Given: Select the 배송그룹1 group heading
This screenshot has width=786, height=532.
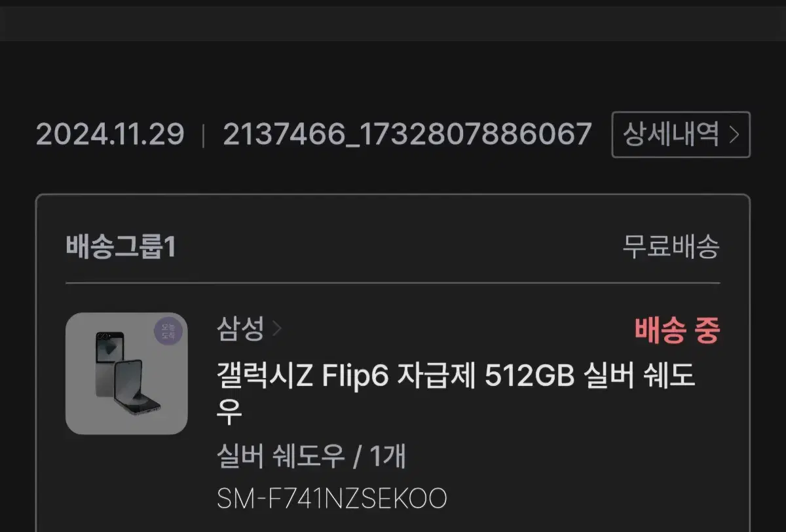Looking at the screenshot, I should click(121, 248).
